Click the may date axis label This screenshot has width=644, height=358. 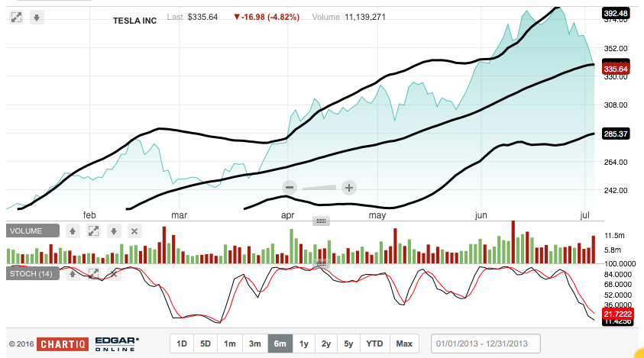[377, 215]
